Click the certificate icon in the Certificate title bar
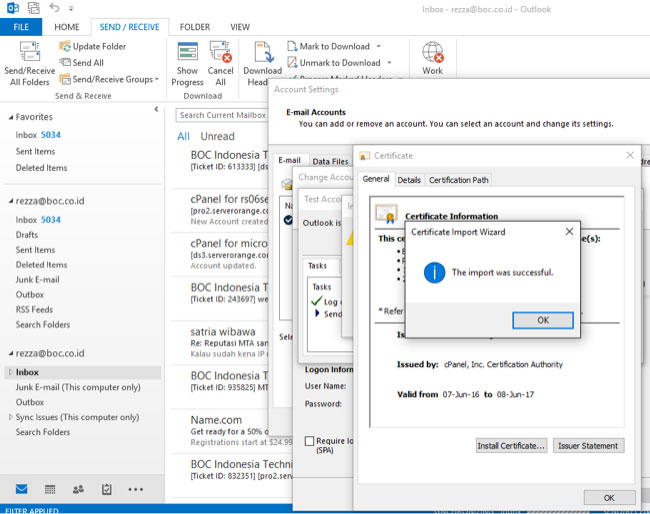Screen dimensions: 650x514 (x=364, y=156)
